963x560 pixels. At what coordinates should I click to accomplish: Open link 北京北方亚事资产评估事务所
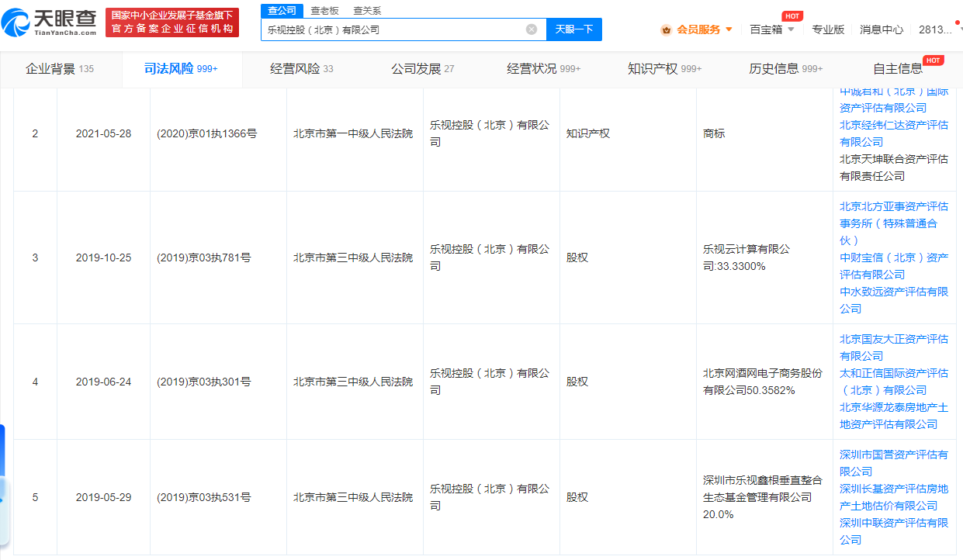point(894,223)
